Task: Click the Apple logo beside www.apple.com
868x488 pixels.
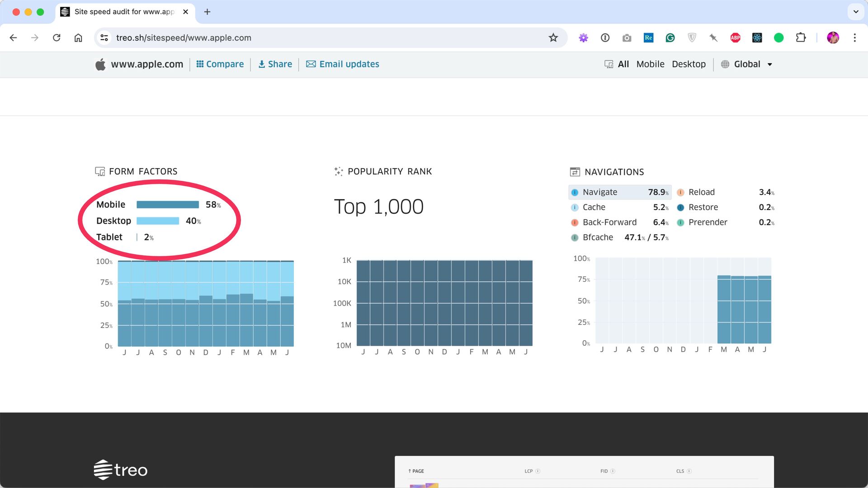Action: click(x=100, y=64)
